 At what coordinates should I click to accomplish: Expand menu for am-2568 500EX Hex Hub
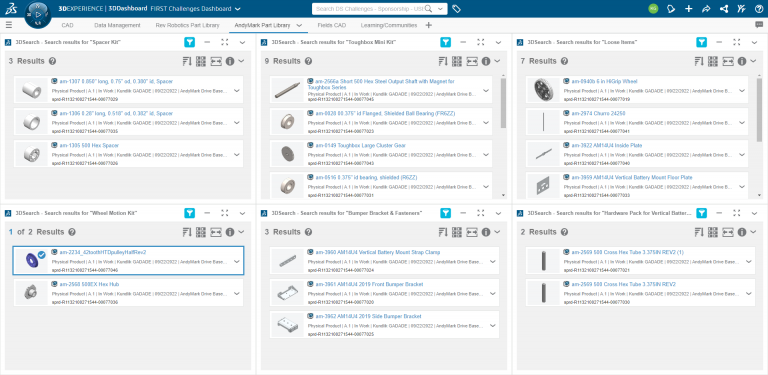point(237,293)
